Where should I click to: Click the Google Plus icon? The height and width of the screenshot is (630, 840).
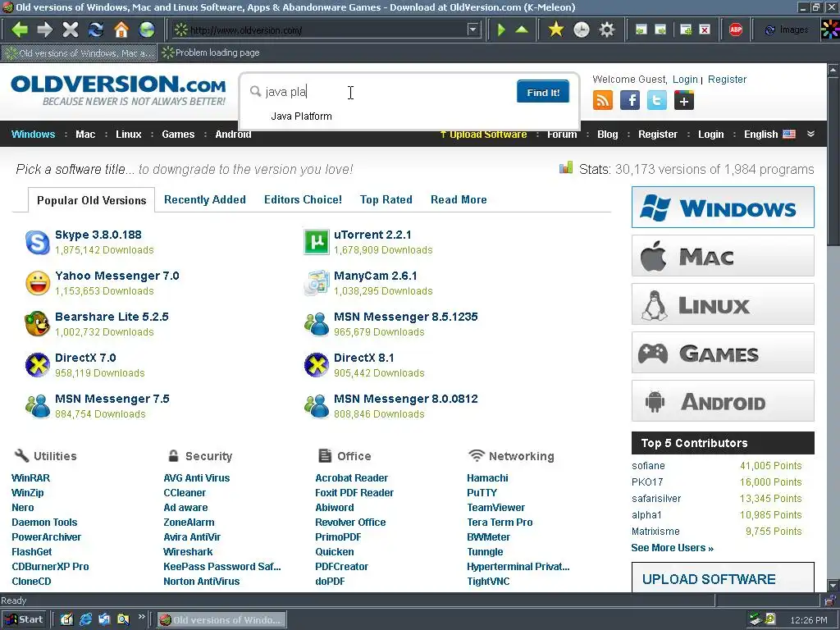683,100
